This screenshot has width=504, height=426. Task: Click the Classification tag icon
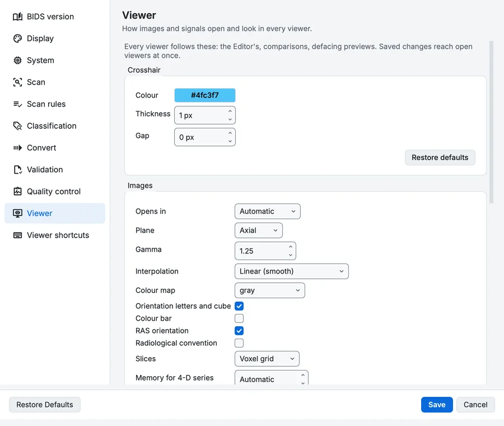[x=18, y=126]
